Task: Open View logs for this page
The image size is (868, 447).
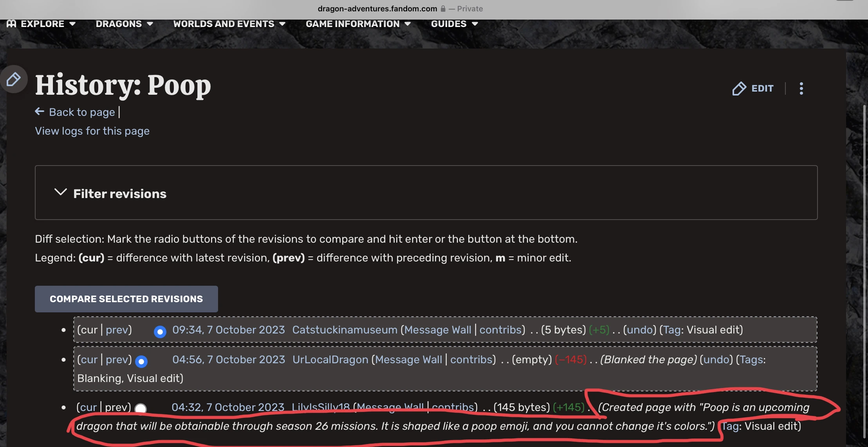Action: tap(92, 131)
